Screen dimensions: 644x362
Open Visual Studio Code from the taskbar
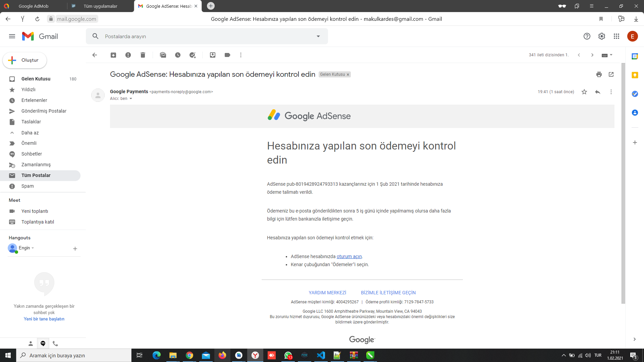[x=321, y=355]
